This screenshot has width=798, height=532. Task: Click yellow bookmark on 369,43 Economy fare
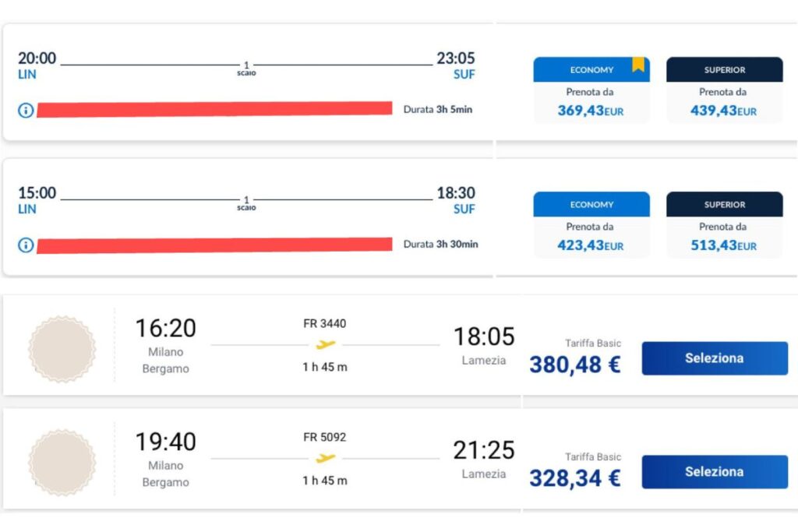pyautogui.click(x=638, y=64)
